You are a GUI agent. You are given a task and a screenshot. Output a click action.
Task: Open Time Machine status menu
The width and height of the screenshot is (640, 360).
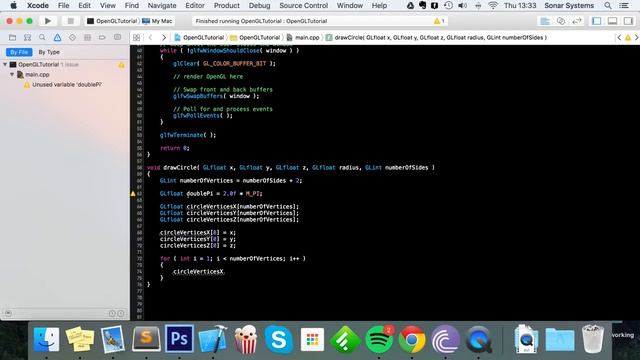448,6
